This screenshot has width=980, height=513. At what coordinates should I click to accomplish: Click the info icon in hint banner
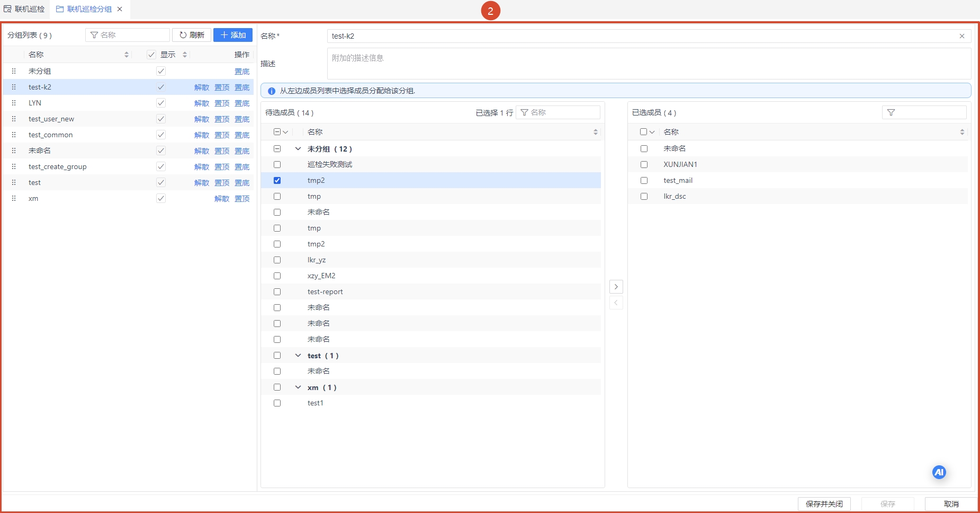point(272,91)
